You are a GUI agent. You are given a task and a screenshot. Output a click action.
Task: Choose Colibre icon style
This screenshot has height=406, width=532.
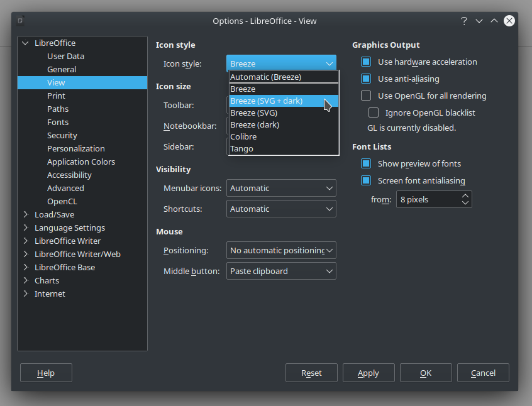point(284,136)
